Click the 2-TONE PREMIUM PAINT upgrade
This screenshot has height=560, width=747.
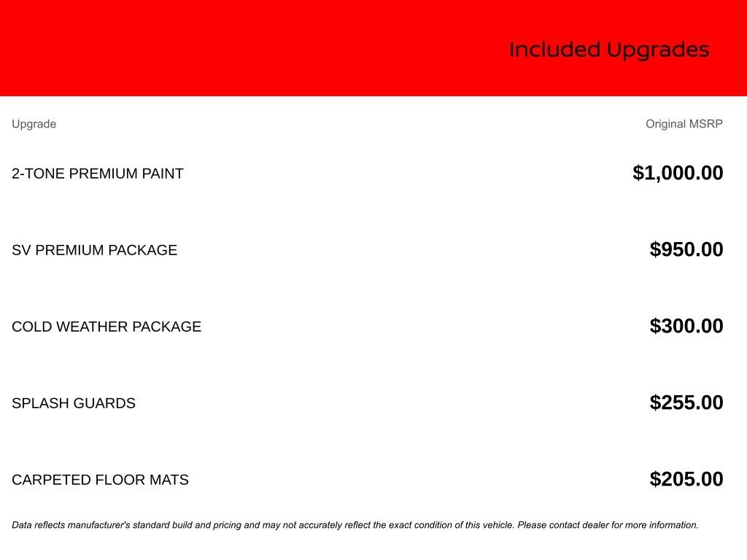pyautogui.click(x=98, y=174)
